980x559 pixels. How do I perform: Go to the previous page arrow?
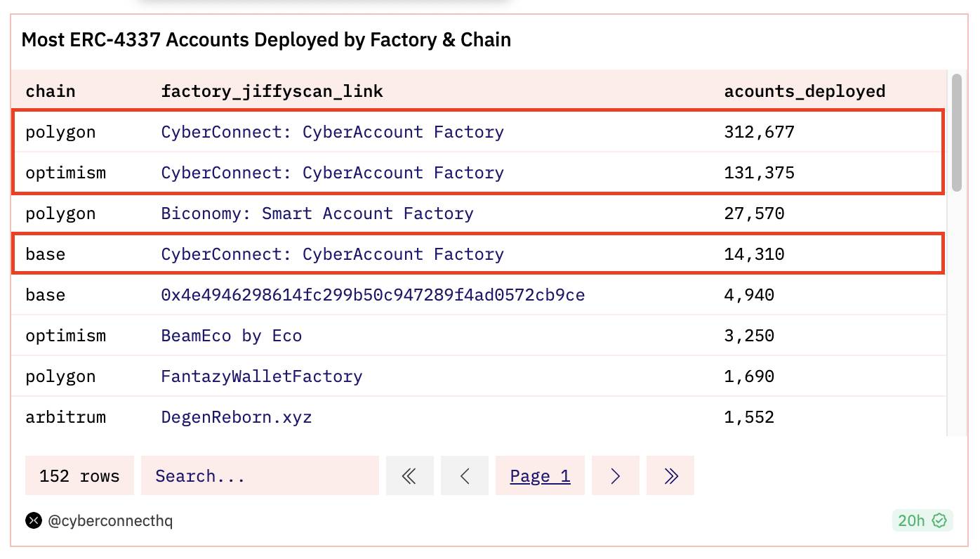coord(464,476)
